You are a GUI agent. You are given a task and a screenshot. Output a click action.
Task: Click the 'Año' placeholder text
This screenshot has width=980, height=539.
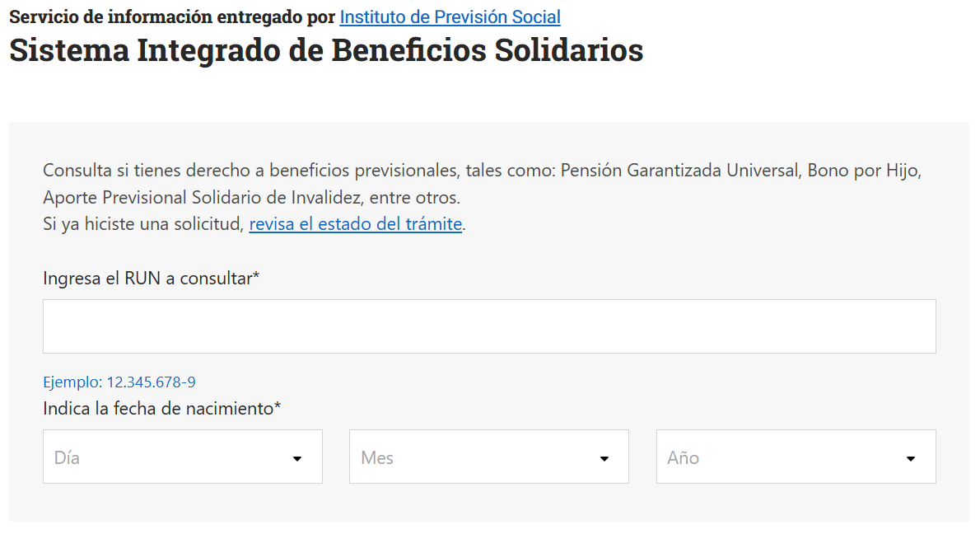tap(683, 457)
